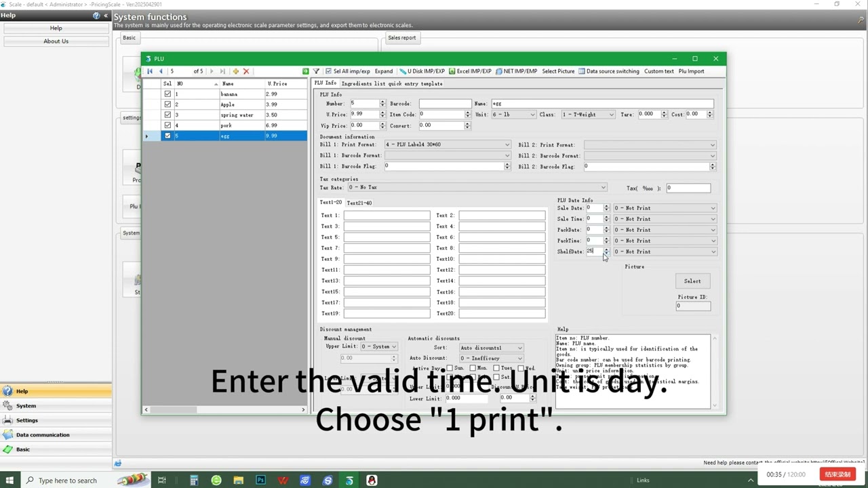Open Upper Limit 0 - System dropdown
This screenshot has height=488, width=868.
coord(378,346)
